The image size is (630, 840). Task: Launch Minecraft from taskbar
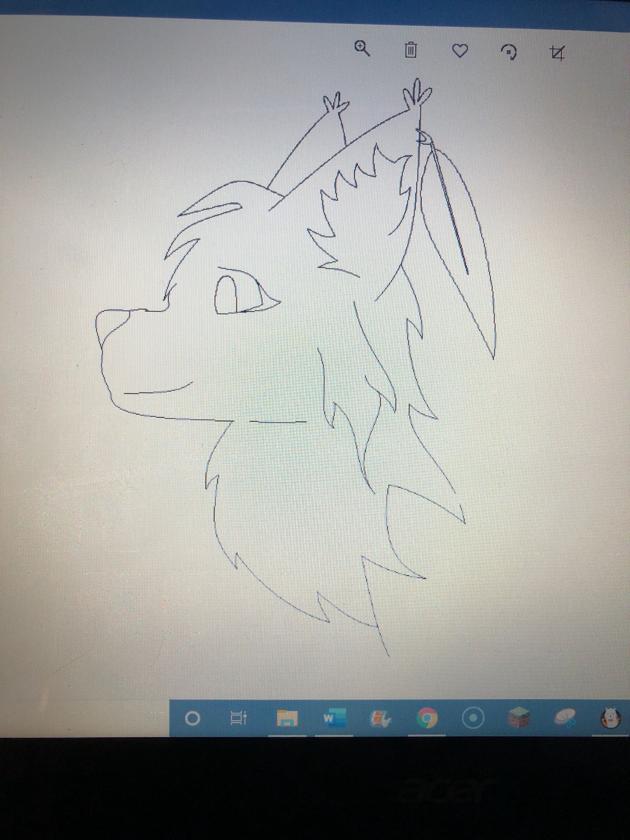pyautogui.click(x=519, y=718)
